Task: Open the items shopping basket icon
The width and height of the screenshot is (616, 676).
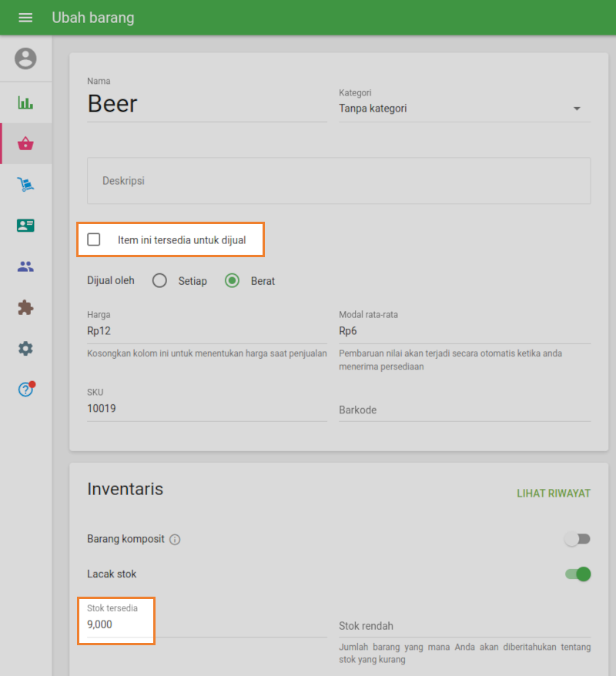Action: [25, 144]
